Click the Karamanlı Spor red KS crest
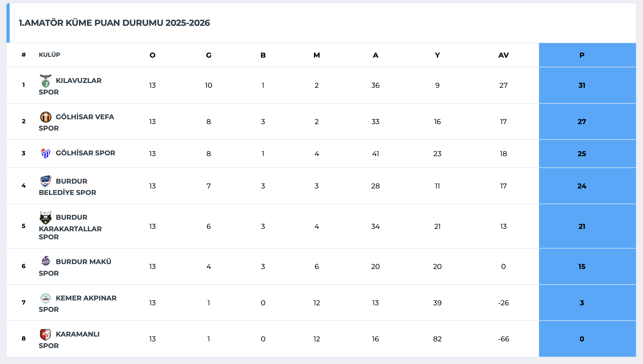 click(46, 334)
